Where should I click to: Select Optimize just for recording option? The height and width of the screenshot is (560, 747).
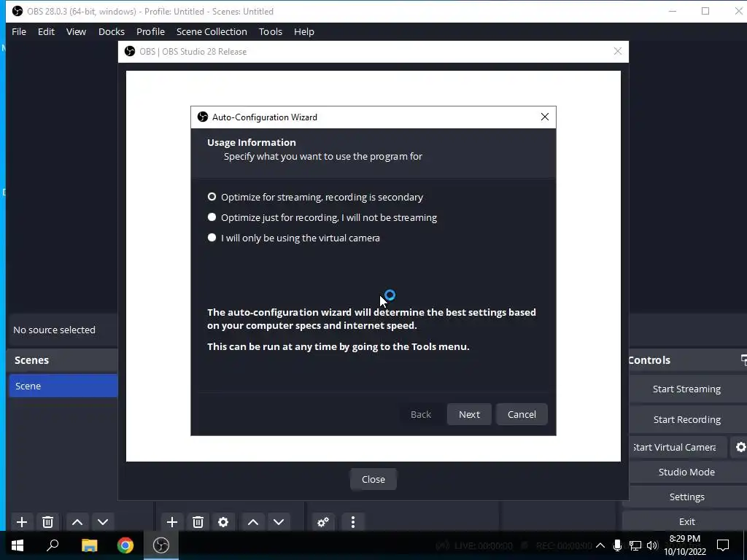pyautogui.click(x=322, y=217)
